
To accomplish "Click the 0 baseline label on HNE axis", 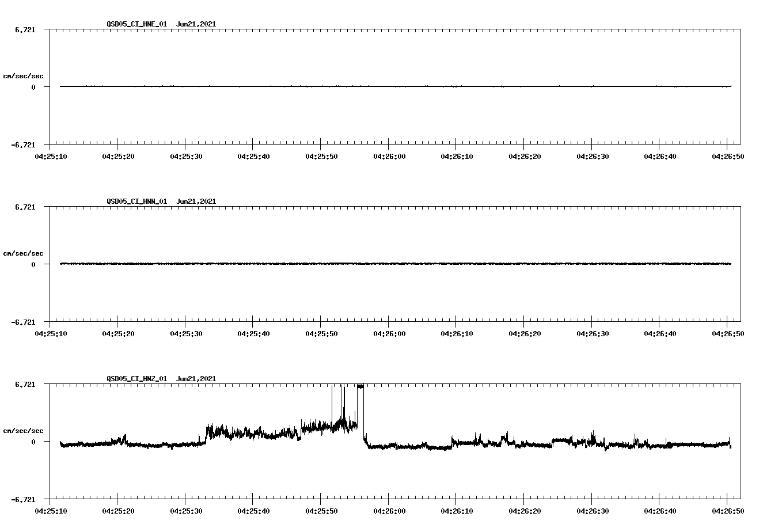I will [33, 87].
